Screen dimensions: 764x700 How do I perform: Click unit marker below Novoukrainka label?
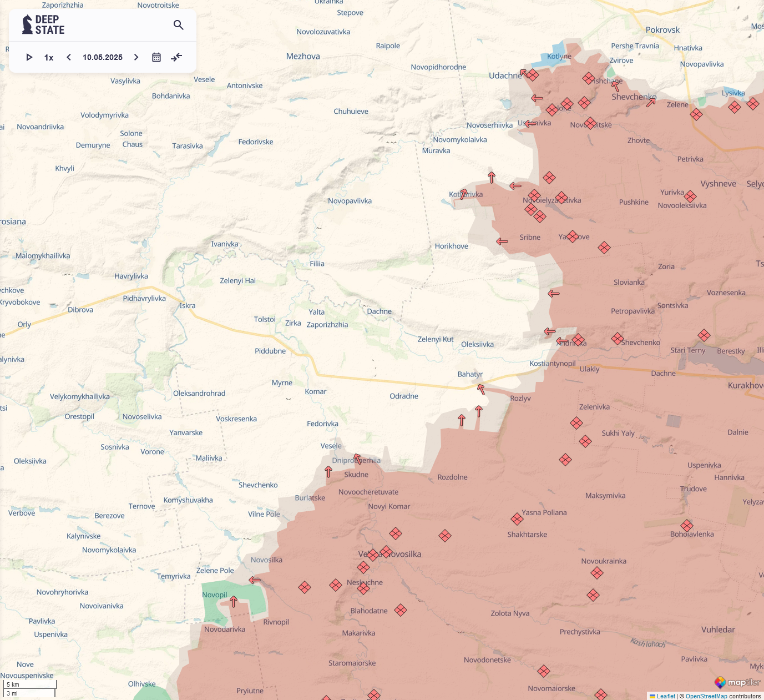[x=597, y=573]
